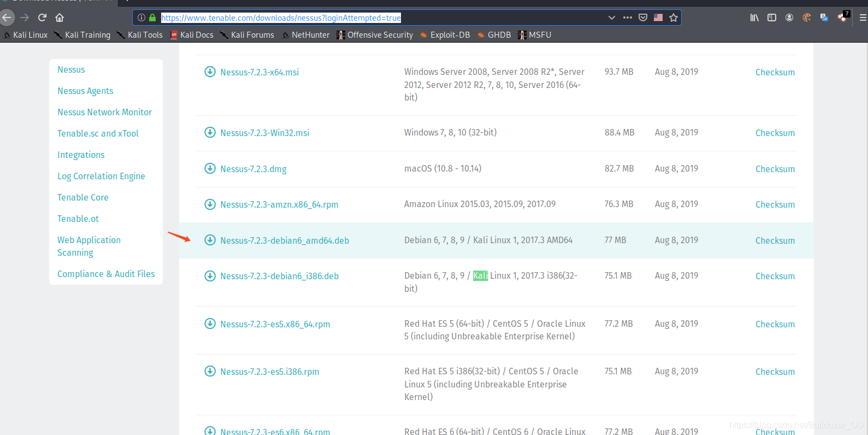This screenshot has width=868, height=435.
Task: View Checksum for Nessus-7.2.3-x64.msi
Action: tap(775, 72)
